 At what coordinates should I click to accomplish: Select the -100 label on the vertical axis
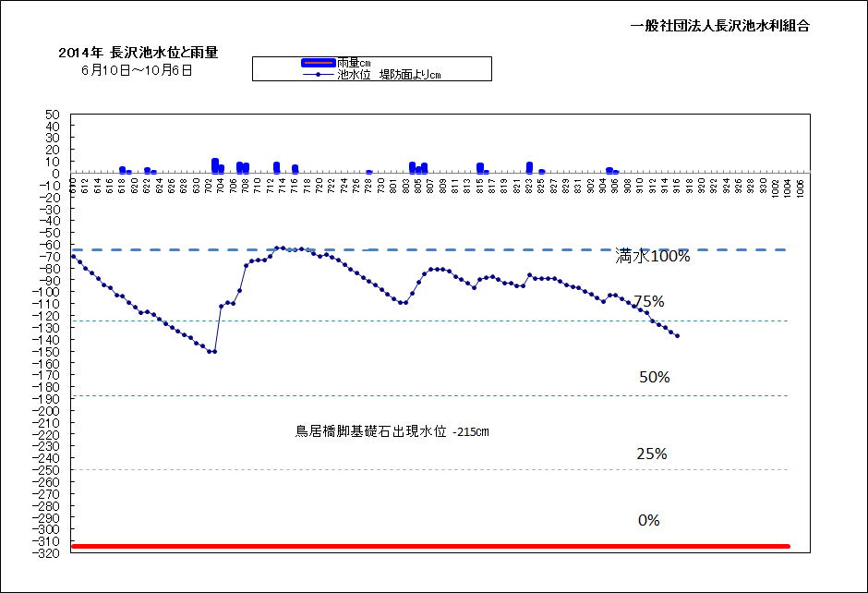[x=47, y=292]
